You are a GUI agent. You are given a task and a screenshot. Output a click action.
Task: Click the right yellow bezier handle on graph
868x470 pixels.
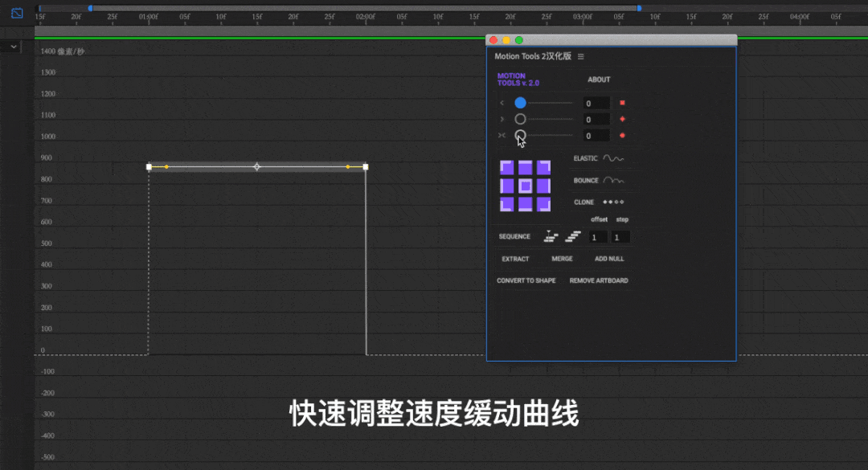click(348, 166)
